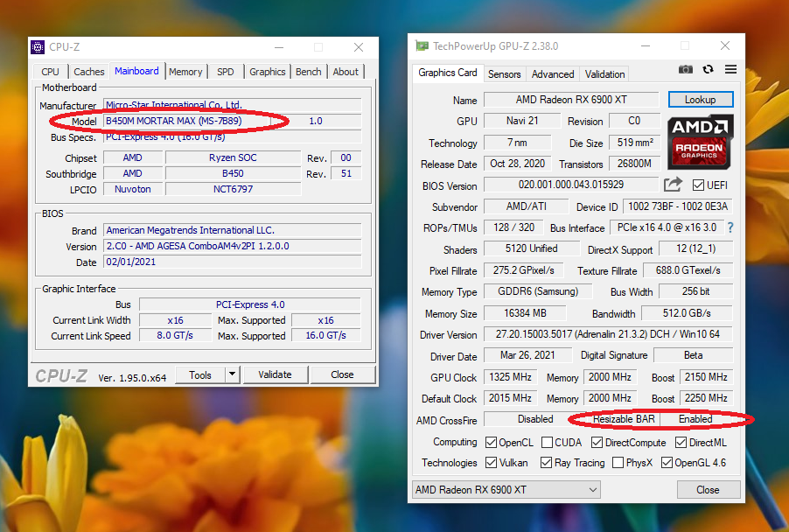
Task: Click the Close button in GPU-Z
Action: tap(708, 490)
